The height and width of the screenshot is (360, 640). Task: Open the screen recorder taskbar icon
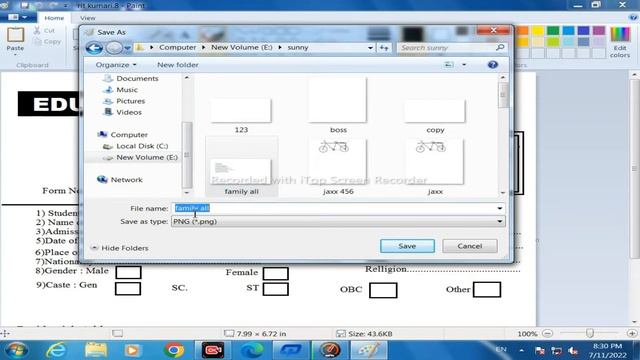213,350
